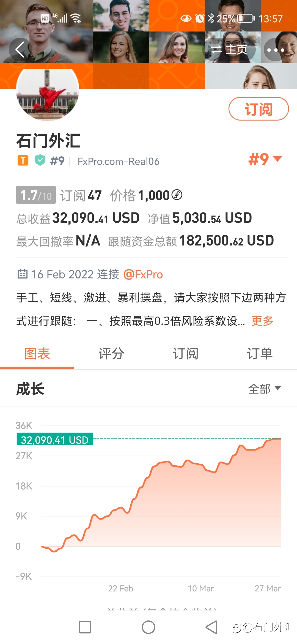Tap the calendar icon beside connection date
Screen dimensions: 297x644
(23, 274)
